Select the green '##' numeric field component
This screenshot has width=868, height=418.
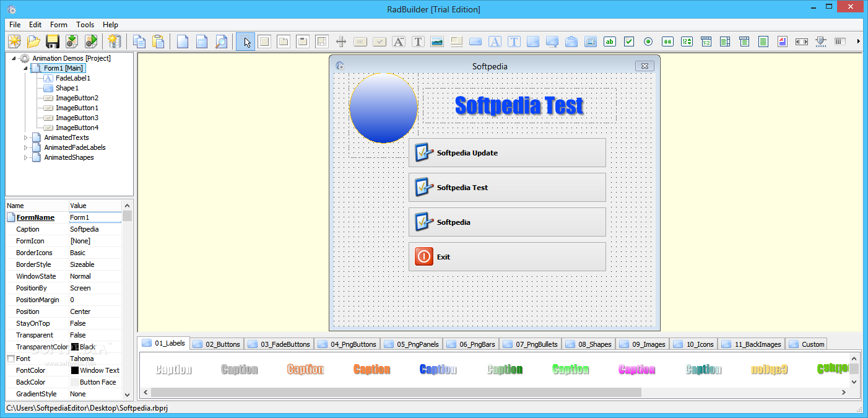tap(667, 41)
